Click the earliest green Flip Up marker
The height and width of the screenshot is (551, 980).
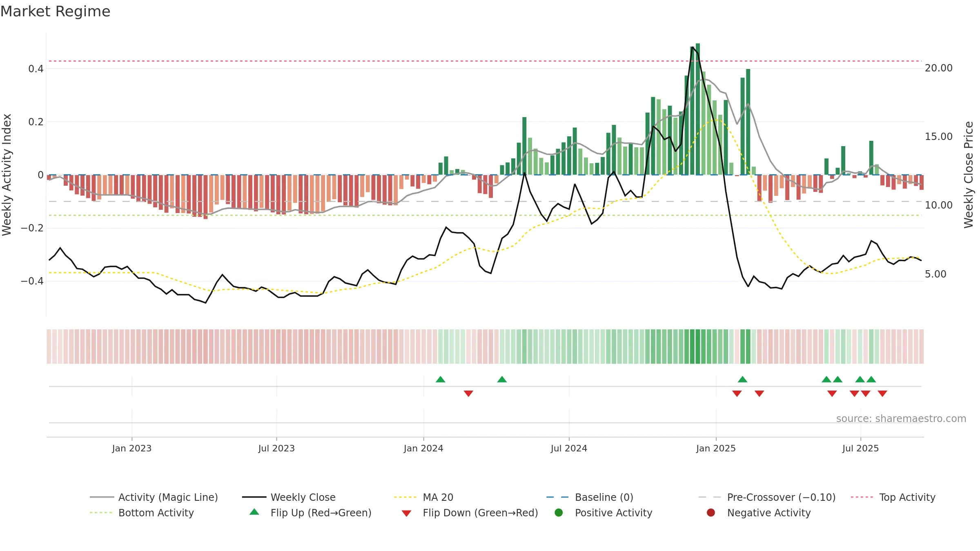pos(440,380)
